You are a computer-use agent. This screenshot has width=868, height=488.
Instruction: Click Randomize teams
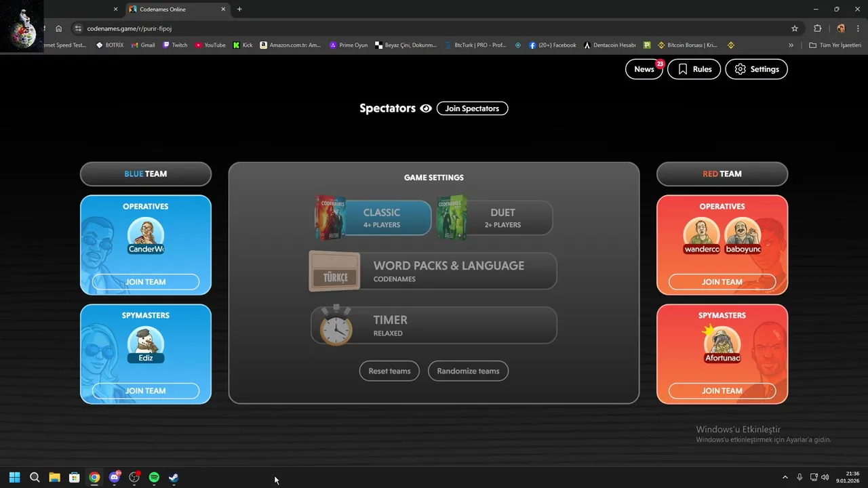tap(468, 371)
